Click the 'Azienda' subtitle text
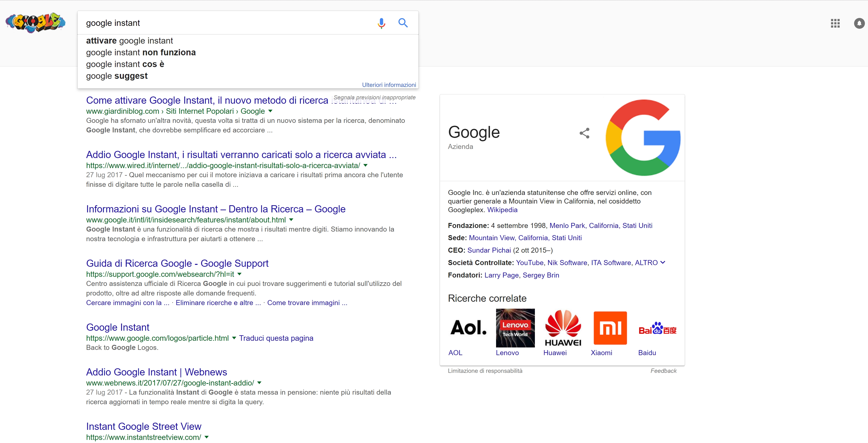 [460, 147]
